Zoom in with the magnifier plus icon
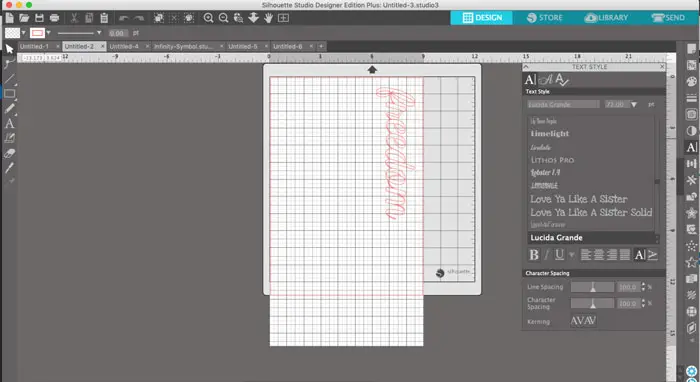The height and width of the screenshot is (382, 700). coord(208,18)
